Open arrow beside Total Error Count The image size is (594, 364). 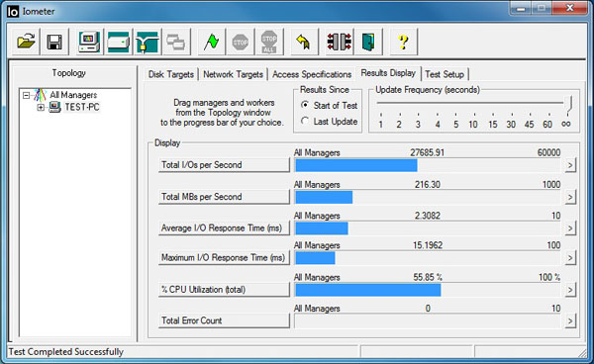click(570, 320)
